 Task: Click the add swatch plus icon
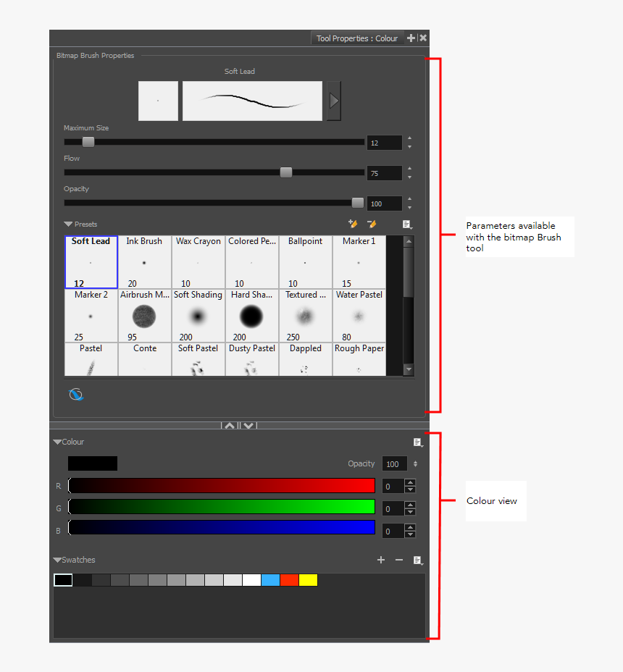[381, 560]
